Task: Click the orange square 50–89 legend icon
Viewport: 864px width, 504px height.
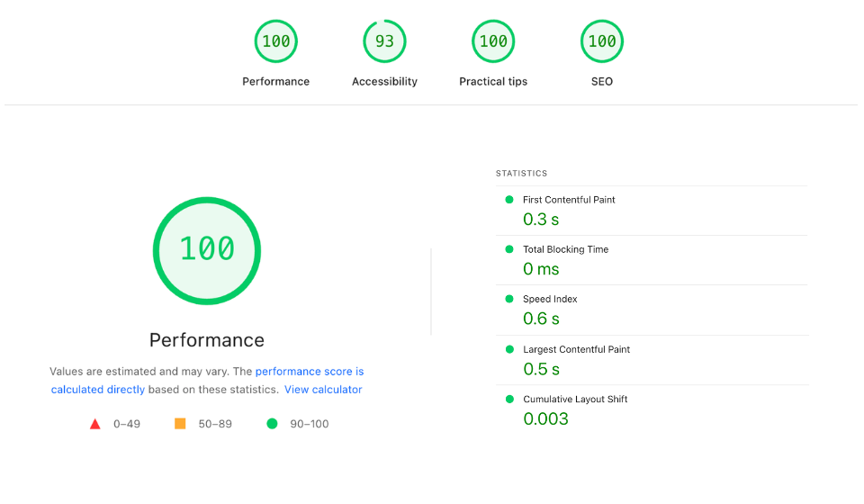Action: [180, 424]
